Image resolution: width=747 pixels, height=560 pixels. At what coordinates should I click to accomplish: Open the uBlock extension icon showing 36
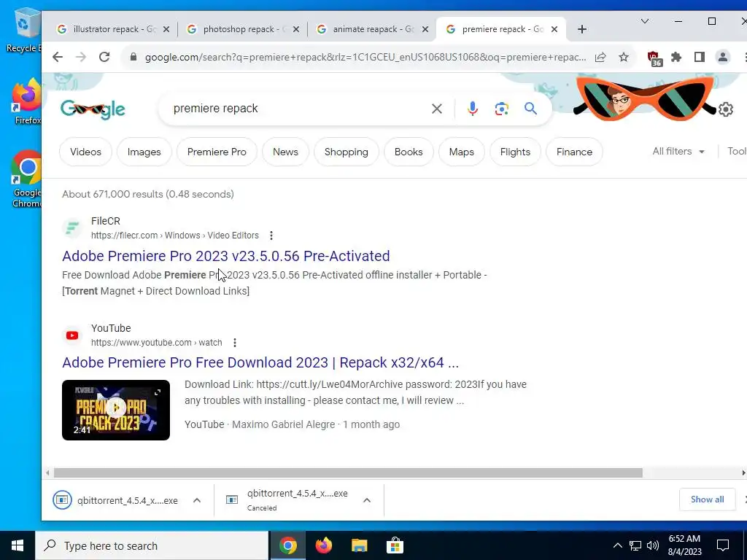654,58
